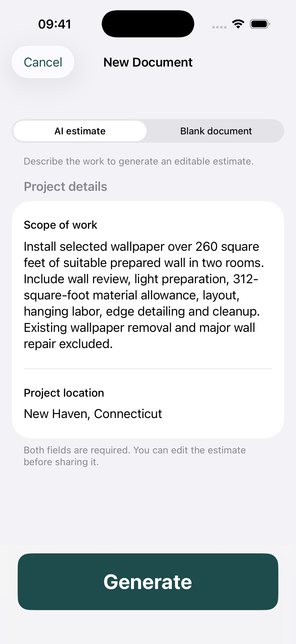
Task: Tap the Project details section header
Action: [66, 186]
